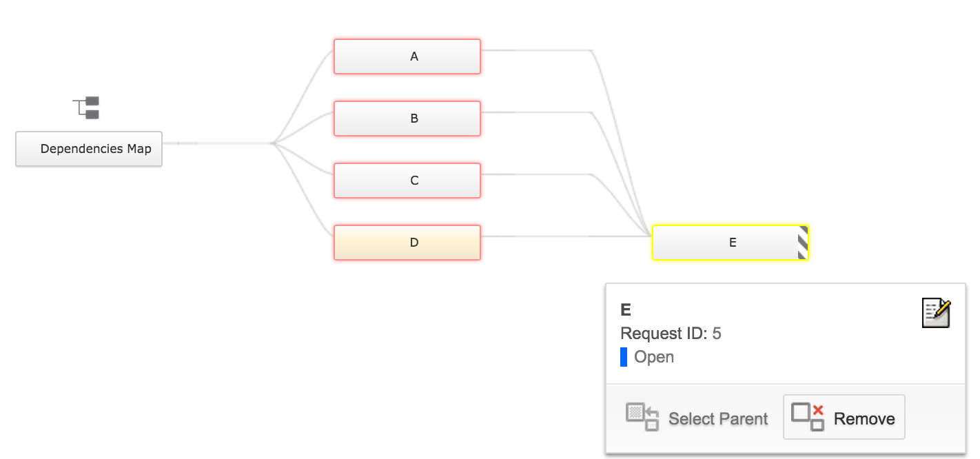Click the bold E title in popup
Viewport: 980px width, 459px height.
pyautogui.click(x=626, y=309)
